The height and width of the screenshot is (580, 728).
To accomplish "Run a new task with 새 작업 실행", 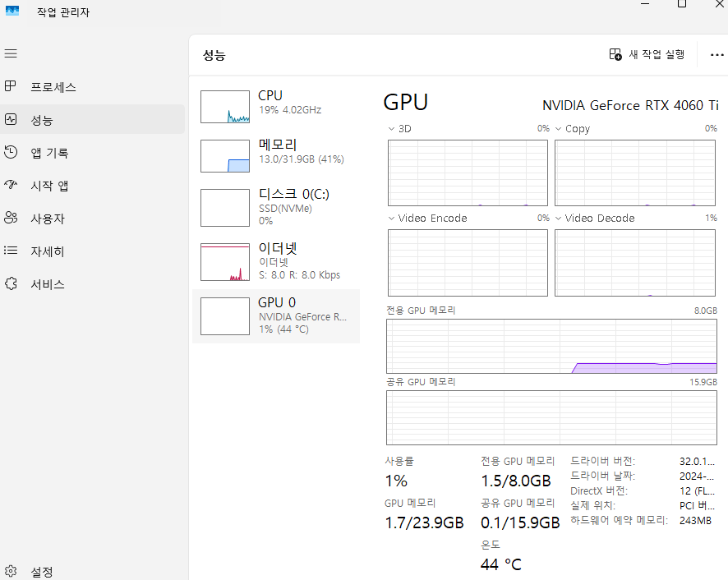I will click(x=647, y=54).
